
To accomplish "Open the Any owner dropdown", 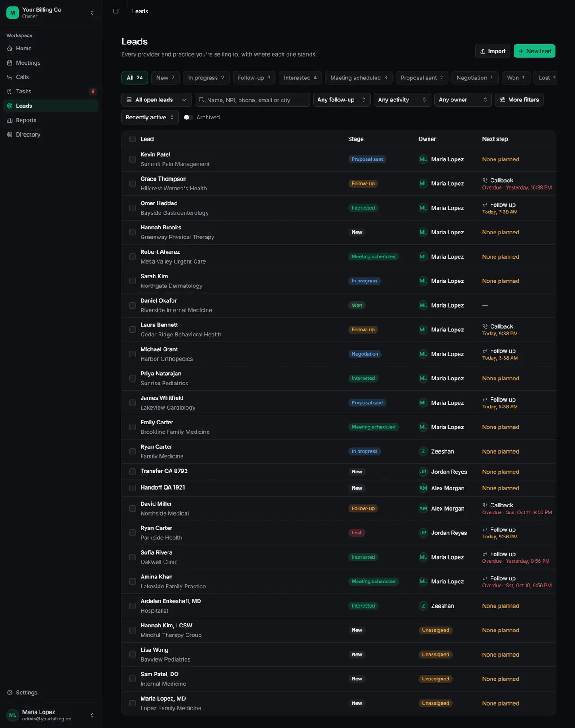I will [x=463, y=100].
